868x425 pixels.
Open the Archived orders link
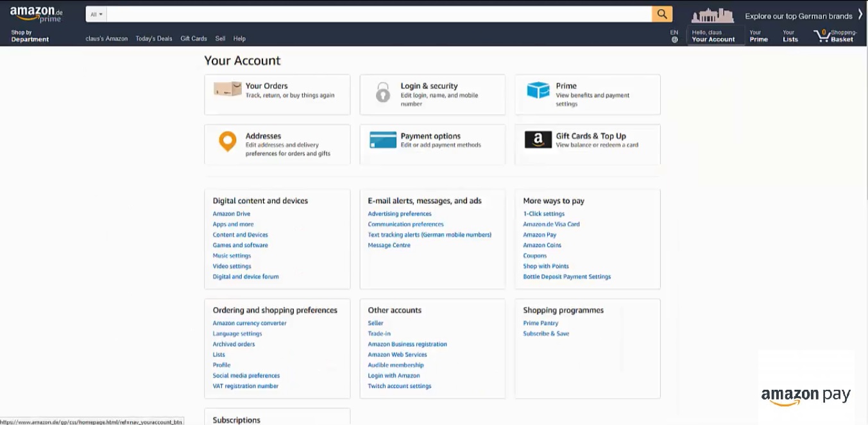[234, 344]
